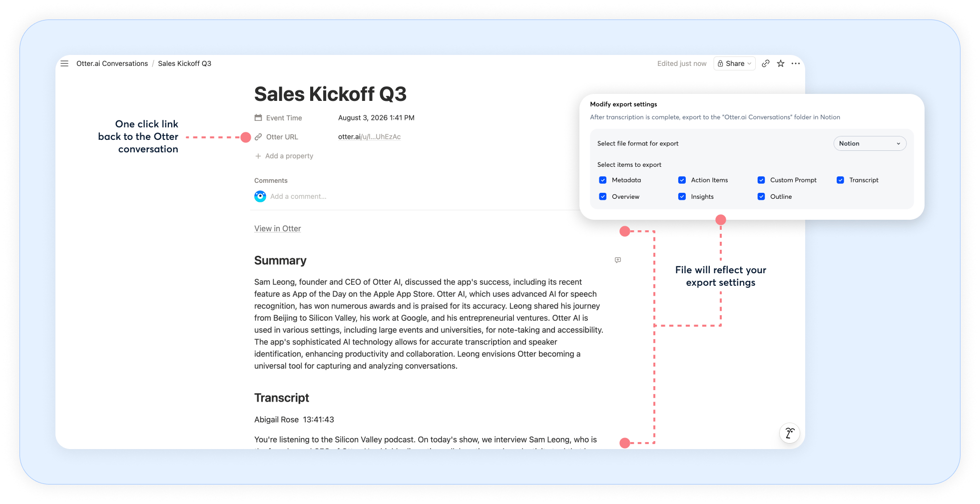Open the sidebar hamburger menu
The width and height of the screenshot is (980, 504).
pos(64,63)
